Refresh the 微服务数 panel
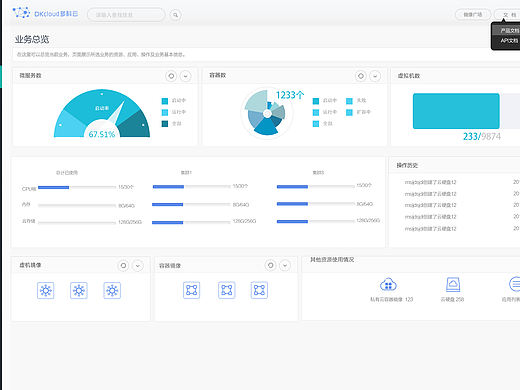 coord(171,76)
